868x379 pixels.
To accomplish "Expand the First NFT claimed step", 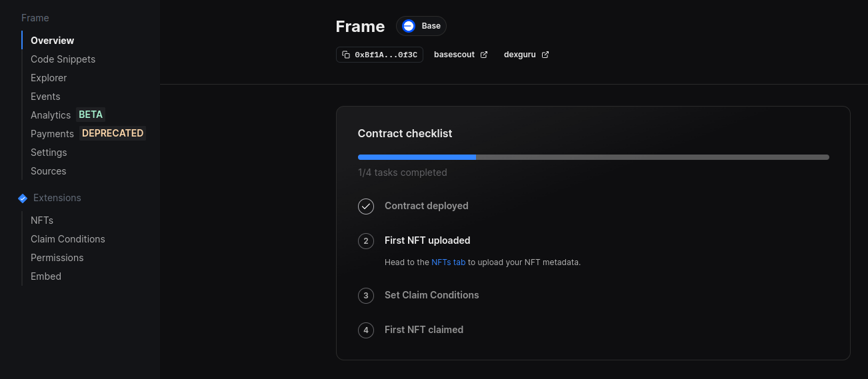I will (423, 330).
